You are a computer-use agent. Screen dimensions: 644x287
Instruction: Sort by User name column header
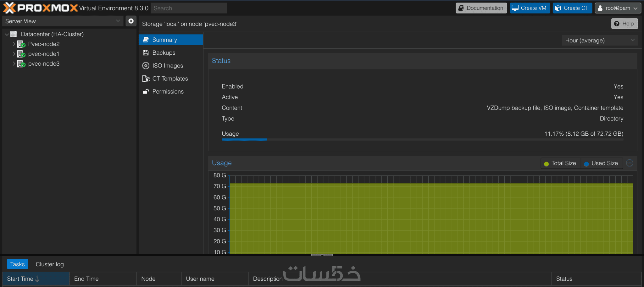point(215,279)
